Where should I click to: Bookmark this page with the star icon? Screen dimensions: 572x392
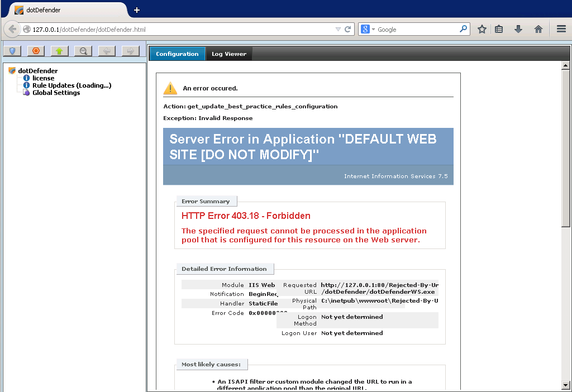click(482, 29)
